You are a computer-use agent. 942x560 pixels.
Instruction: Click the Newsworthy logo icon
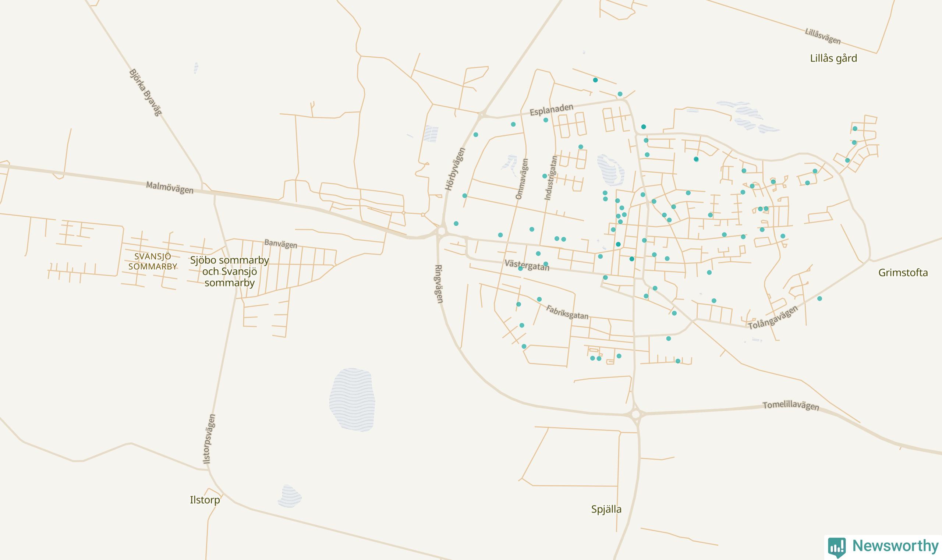pos(837,547)
